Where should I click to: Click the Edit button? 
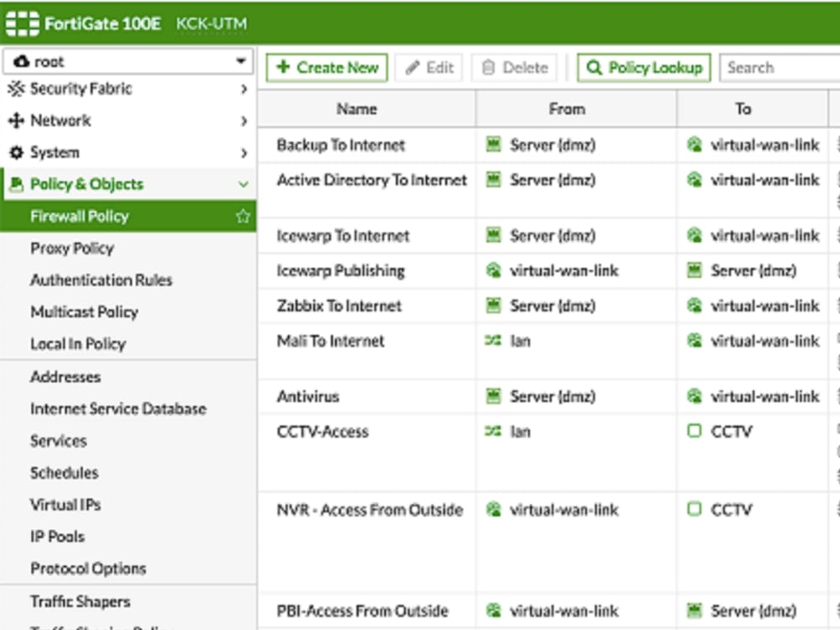(429, 67)
